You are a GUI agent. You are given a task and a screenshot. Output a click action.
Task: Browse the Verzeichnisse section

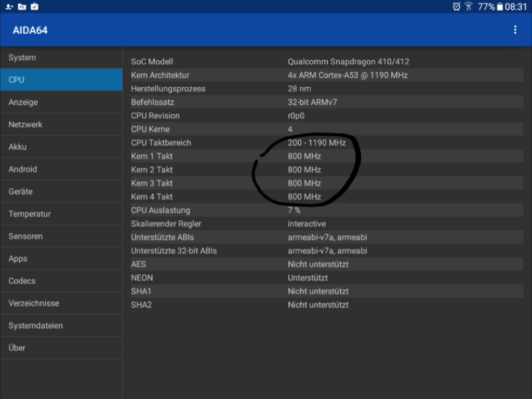pos(61,303)
